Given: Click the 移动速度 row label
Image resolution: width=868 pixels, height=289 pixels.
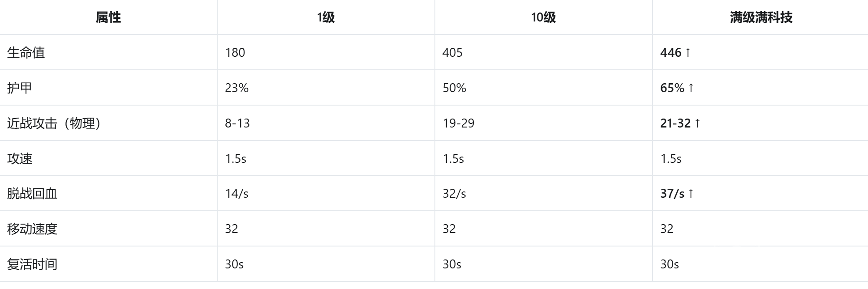Looking at the screenshot, I should click(32, 229).
